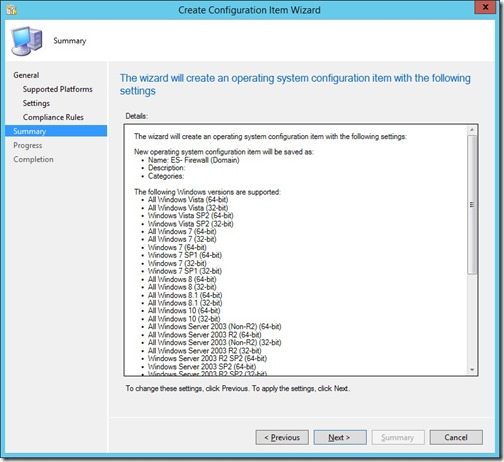Click the 'Description:' line in details

166,168
